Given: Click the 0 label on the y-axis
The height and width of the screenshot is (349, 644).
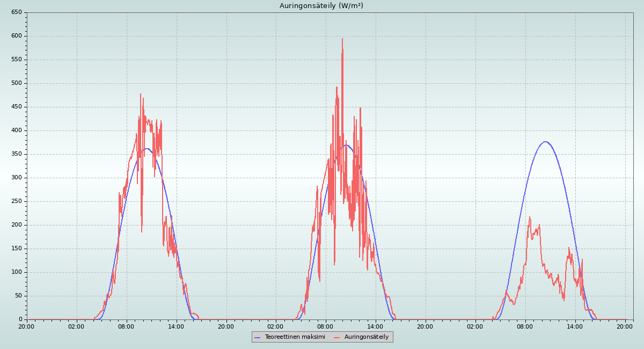Looking at the screenshot, I should (x=20, y=319).
